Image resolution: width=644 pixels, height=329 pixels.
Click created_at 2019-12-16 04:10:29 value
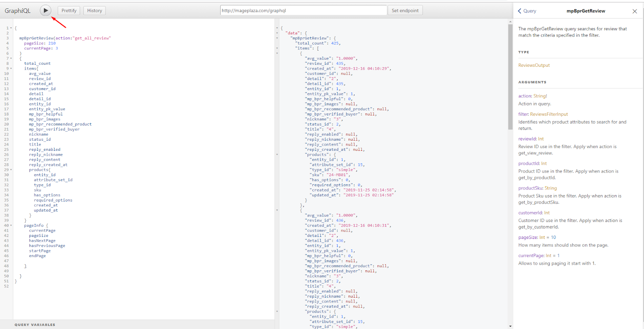pos(364,69)
